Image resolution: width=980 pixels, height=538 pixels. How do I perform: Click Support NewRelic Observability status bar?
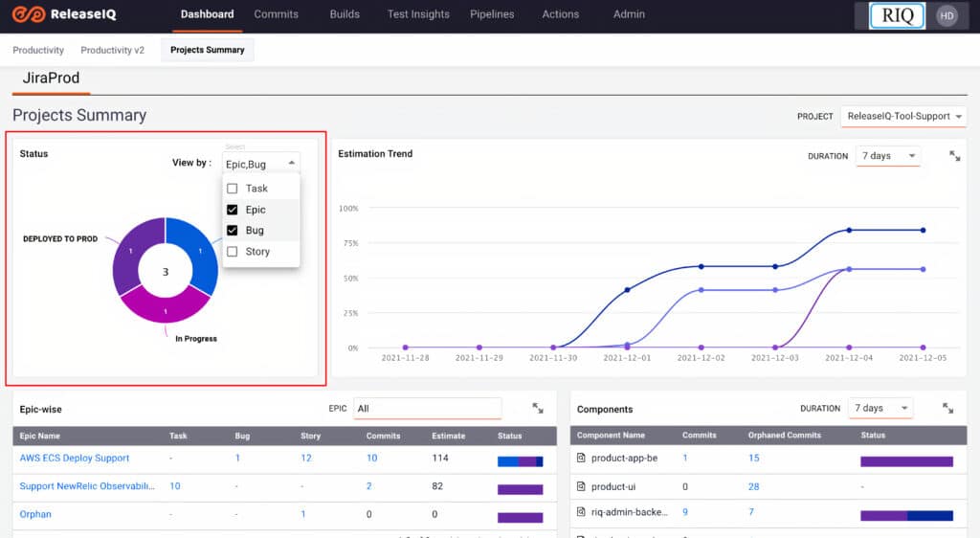point(520,489)
